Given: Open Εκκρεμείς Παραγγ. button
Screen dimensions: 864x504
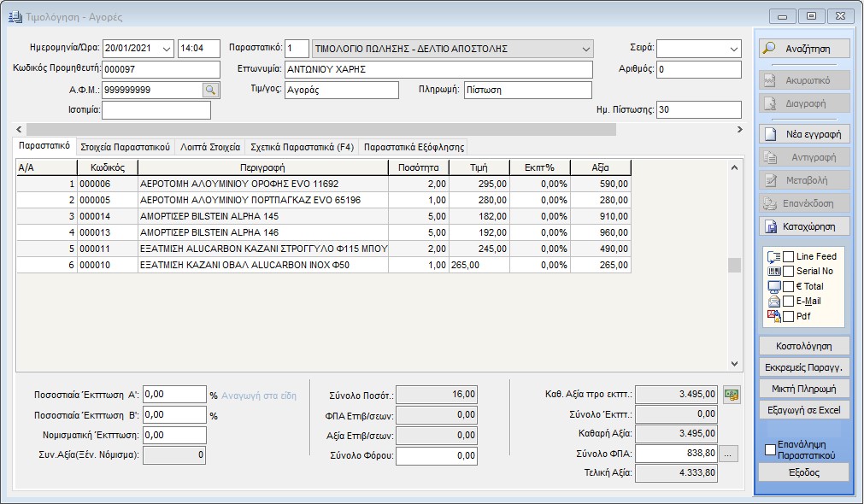Looking at the screenshot, I should click(803, 367).
